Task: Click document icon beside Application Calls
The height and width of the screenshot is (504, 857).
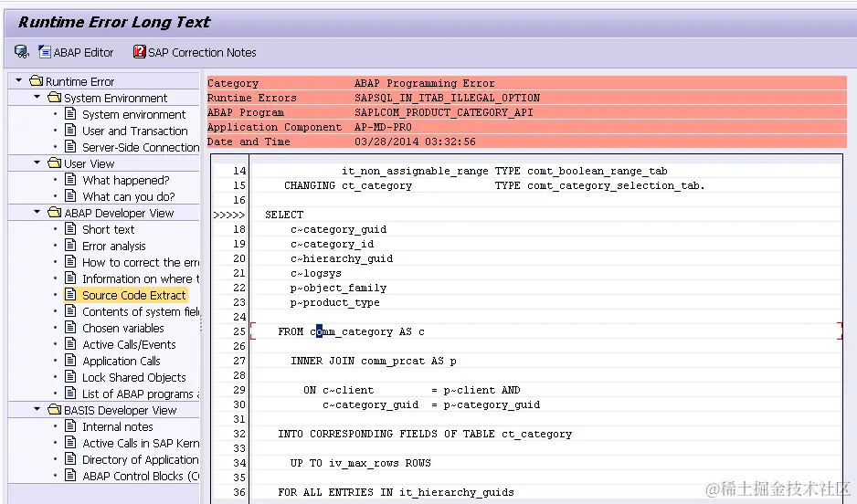Action: pyautogui.click(x=70, y=360)
